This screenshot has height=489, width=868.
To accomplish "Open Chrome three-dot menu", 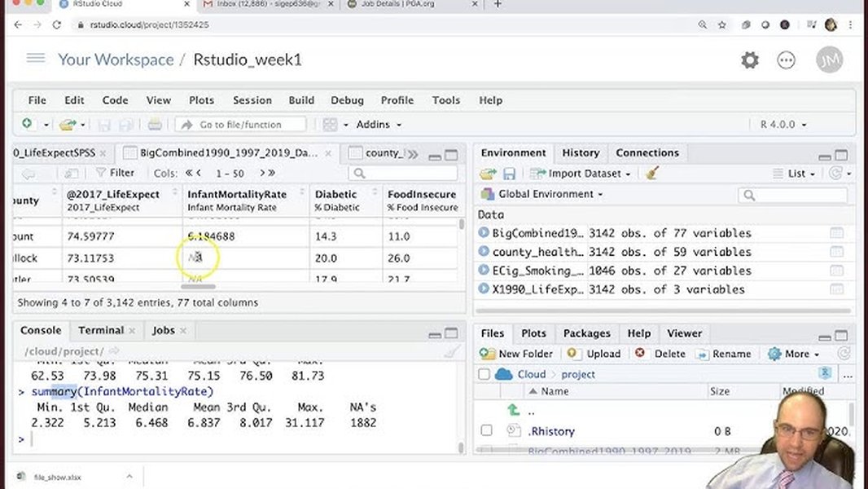I will tap(850, 25).
